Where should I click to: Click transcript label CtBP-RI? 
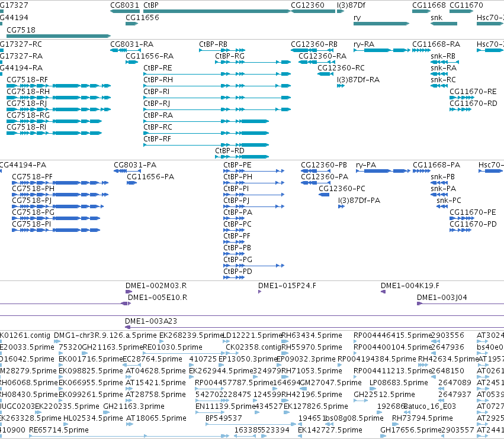(x=156, y=92)
